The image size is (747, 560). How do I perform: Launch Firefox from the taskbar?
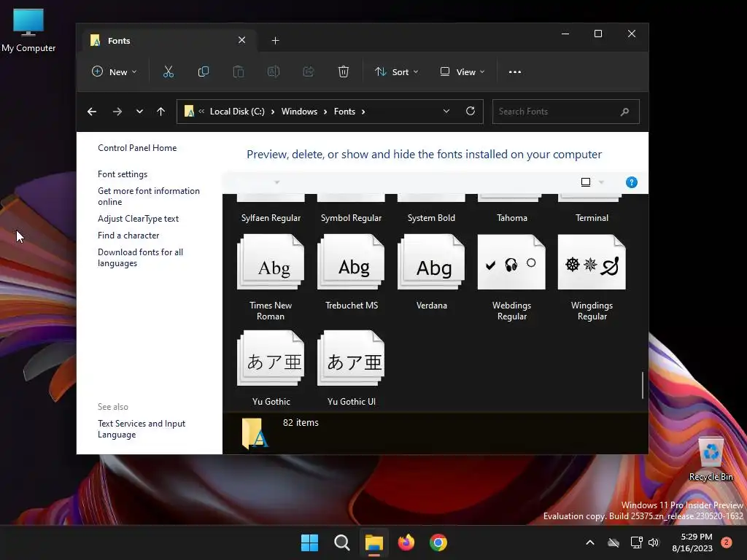point(406,542)
